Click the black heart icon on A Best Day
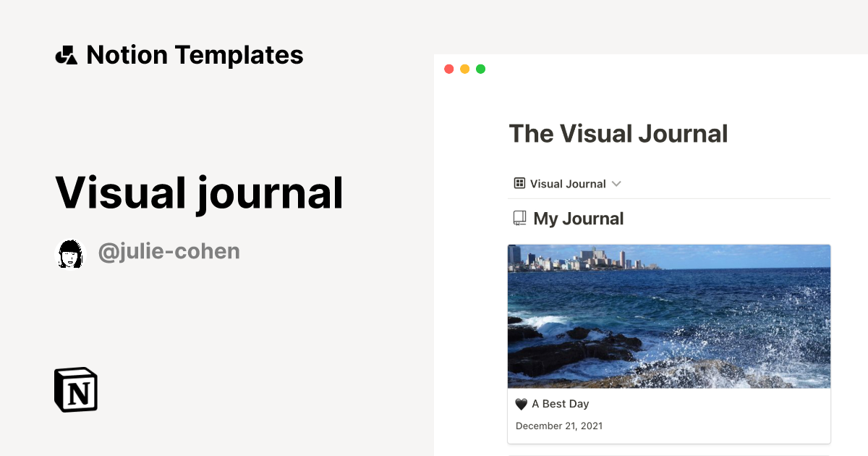Screen dimensions: 868x456 (x=521, y=403)
